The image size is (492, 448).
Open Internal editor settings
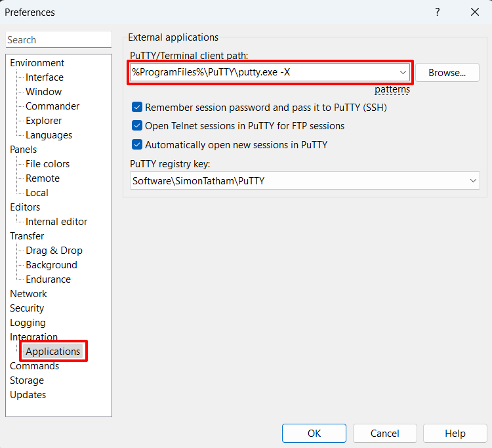(56, 222)
